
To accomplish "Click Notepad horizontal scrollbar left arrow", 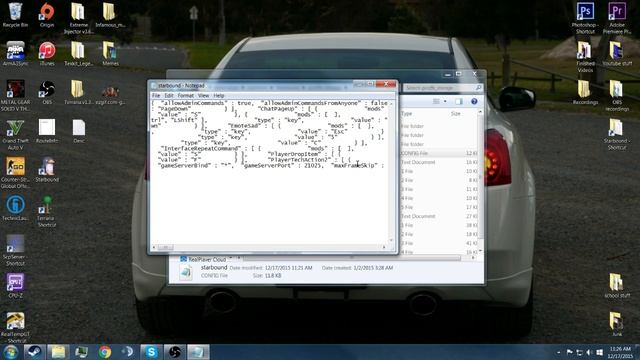I will click(x=154, y=247).
